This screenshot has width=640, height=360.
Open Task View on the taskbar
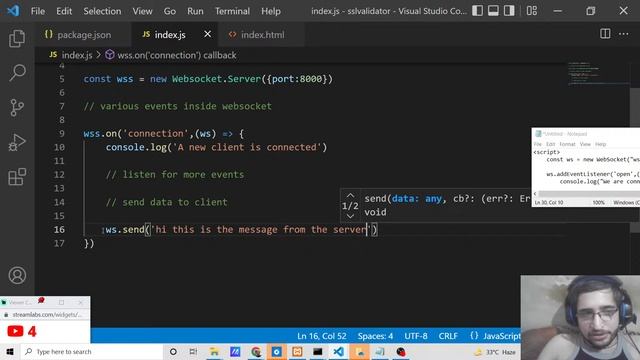193,352
